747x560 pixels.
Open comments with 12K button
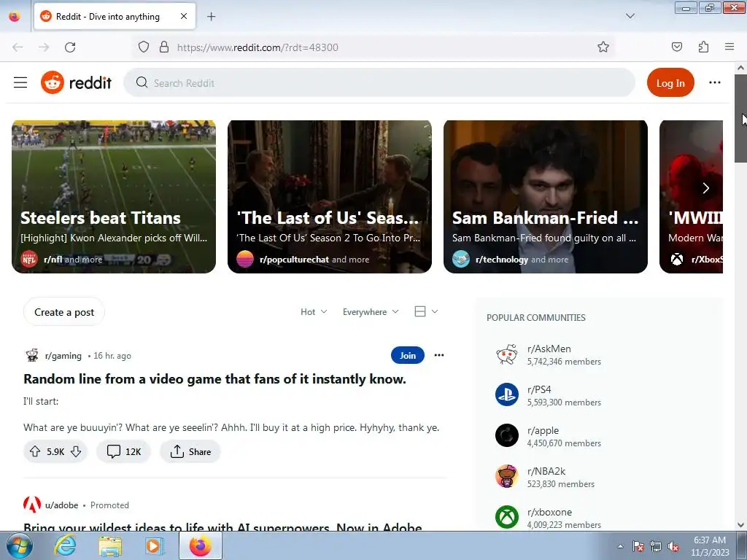pyautogui.click(x=123, y=451)
